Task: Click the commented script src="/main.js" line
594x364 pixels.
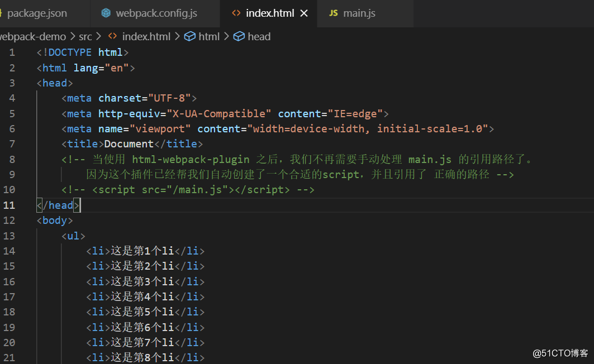Action: pos(188,190)
